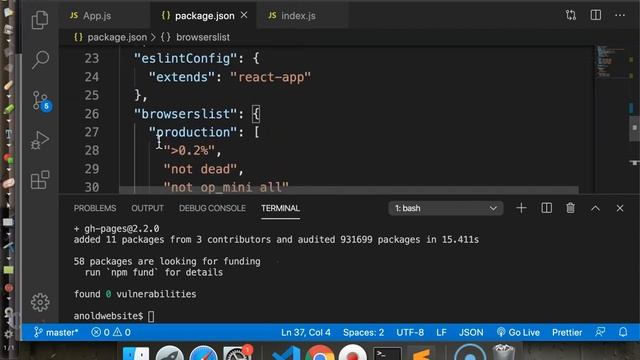Place cursor on "not dead" string

(x=200, y=169)
